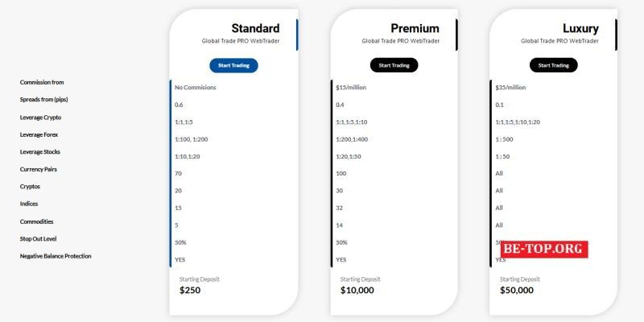This screenshot has width=644, height=322.
Task: Click the $10,000 starting deposit amount
Action: coord(357,291)
